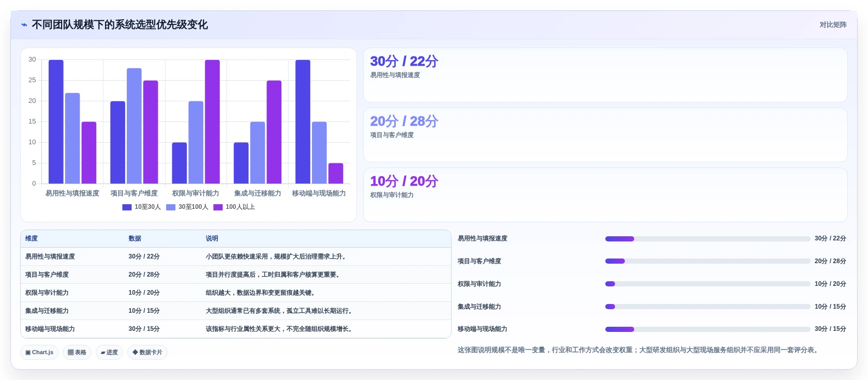This screenshot has width=868, height=380.
Task: Click the 30分 / 22分 table cell
Action: pyautogui.click(x=163, y=256)
